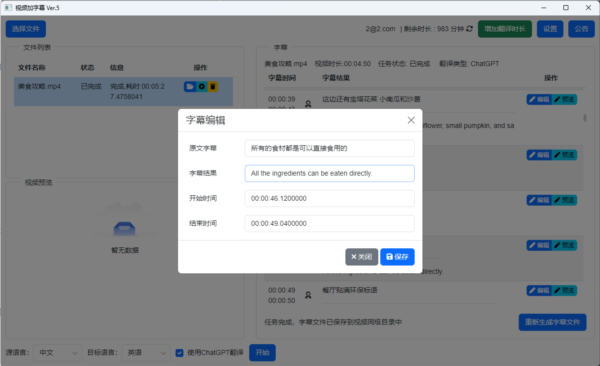600x366 pixels.
Task: Click the 任务完成 status message at the bottom
Action: 333,322
